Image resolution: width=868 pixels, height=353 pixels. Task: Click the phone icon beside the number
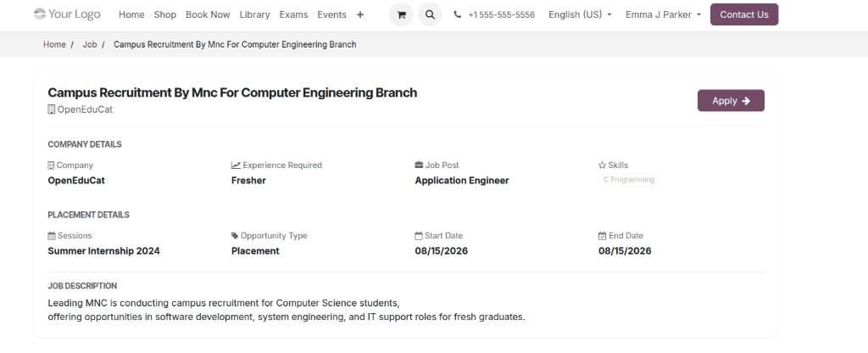(x=457, y=15)
